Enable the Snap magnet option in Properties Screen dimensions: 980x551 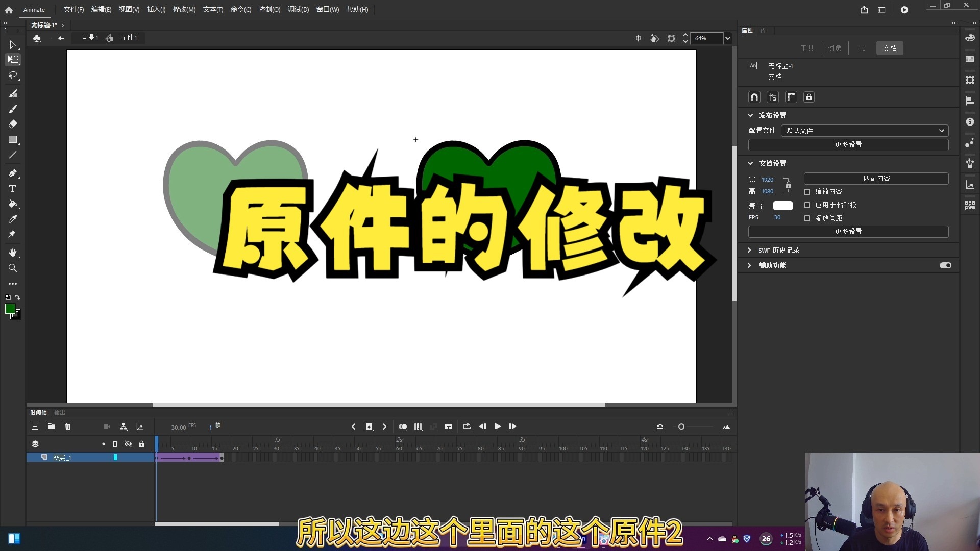click(x=754, y=97)
